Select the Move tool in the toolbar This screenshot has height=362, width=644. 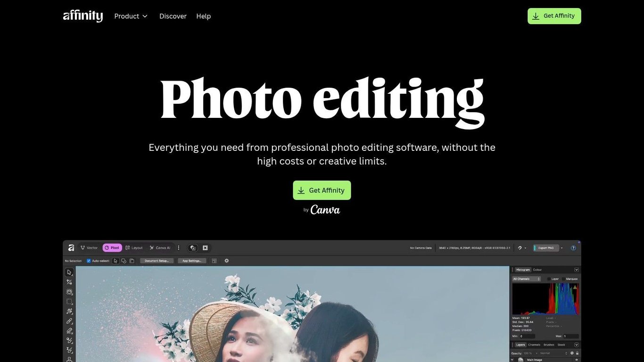(x=69, y=272)
